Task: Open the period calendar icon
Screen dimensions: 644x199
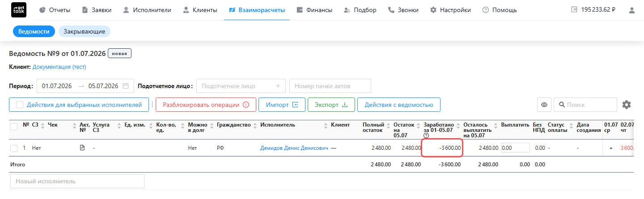Action: coord(126,86)
